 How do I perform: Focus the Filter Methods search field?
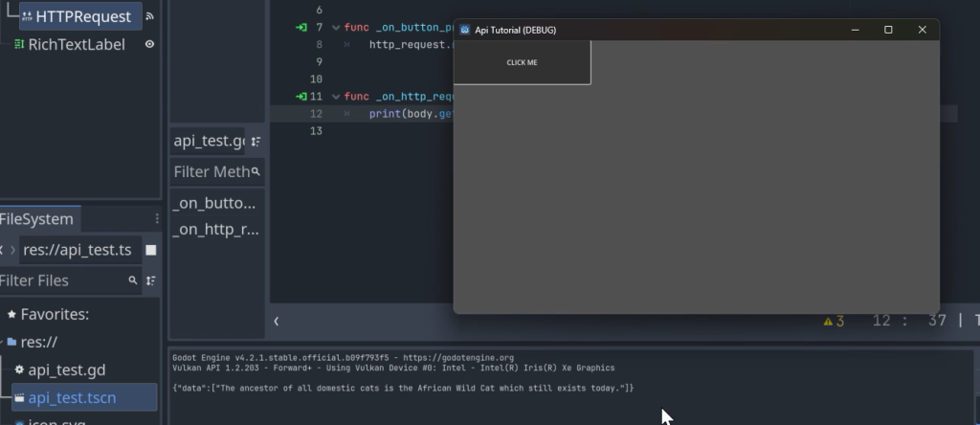tap(216, 171)
